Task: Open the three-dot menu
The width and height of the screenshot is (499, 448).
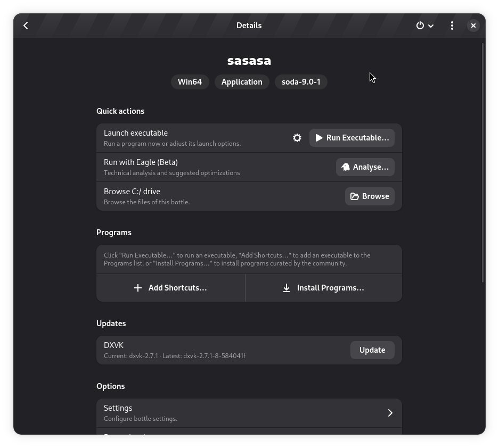Action: (x=452, y=25)
